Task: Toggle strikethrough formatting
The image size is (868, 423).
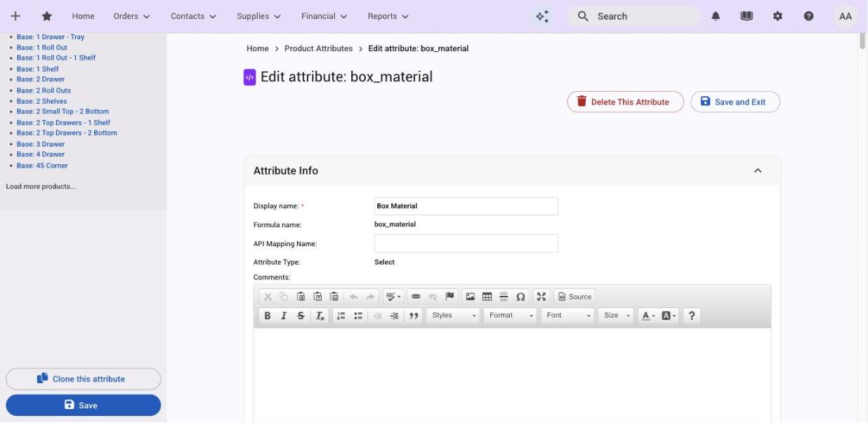Action: click(x=301, y=316)
